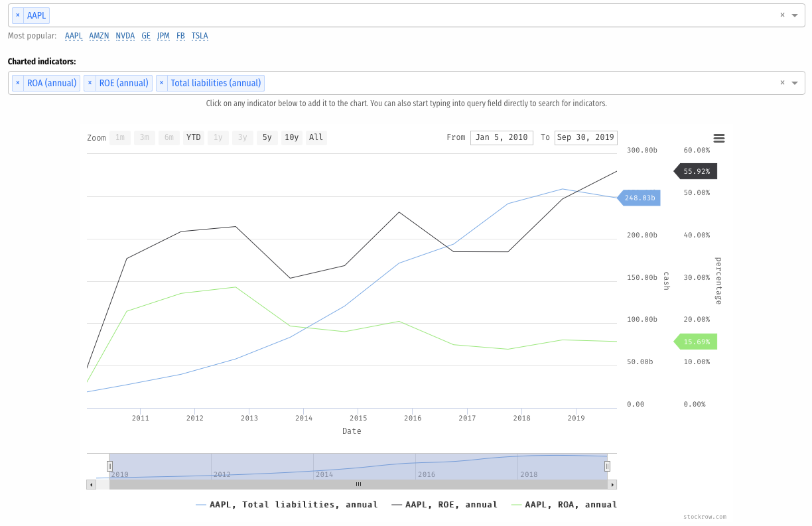Set zoom to 1y

218,137
